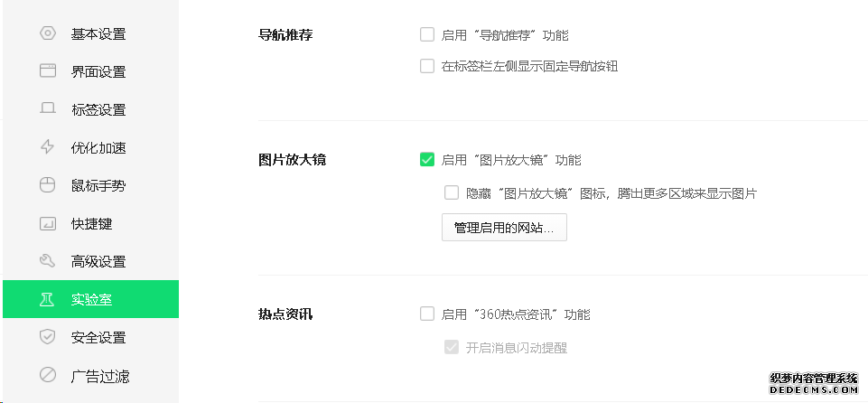
Task: Uncheck 启用"图片放大镜"功能 checkbox
Action: click(x=427, y=160)
